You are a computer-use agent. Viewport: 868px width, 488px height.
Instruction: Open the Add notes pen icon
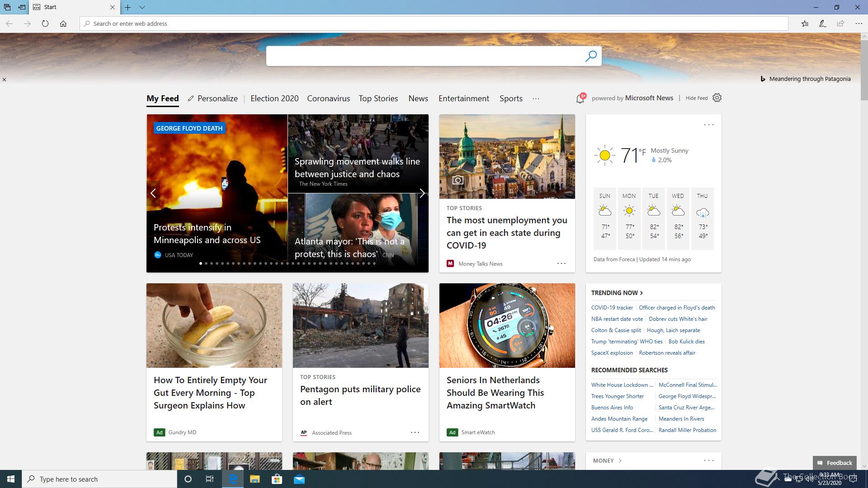pos(823,23)
